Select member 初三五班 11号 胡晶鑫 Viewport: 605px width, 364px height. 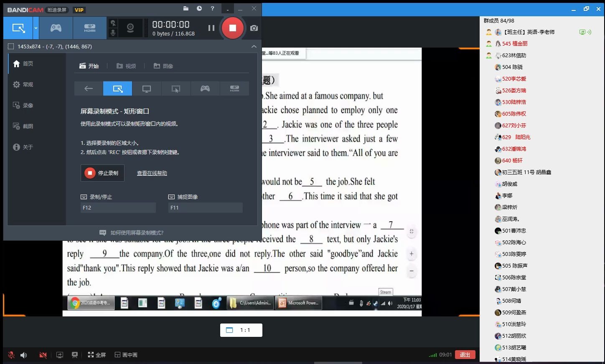542,172
